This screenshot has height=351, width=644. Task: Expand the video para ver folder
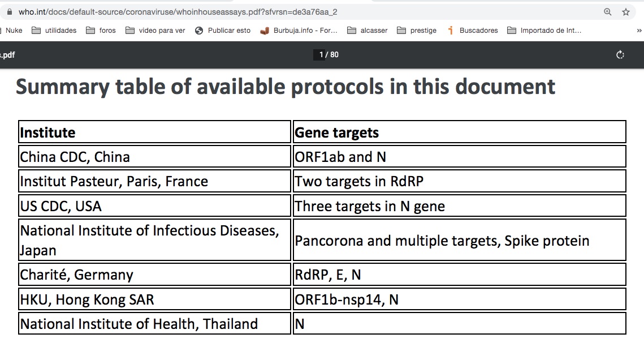pyautogui.click(x=155, y=31)
